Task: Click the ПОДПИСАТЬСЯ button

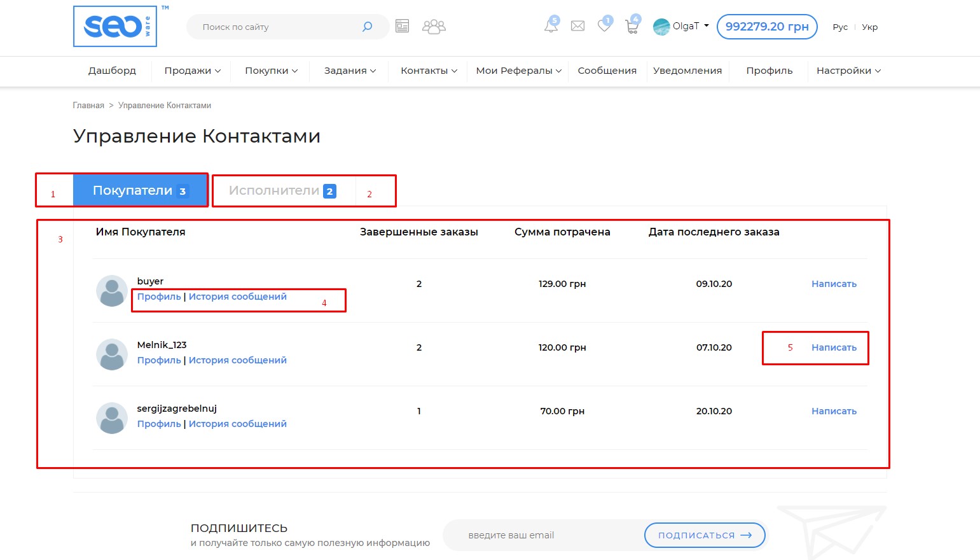Action: [704, 535]
